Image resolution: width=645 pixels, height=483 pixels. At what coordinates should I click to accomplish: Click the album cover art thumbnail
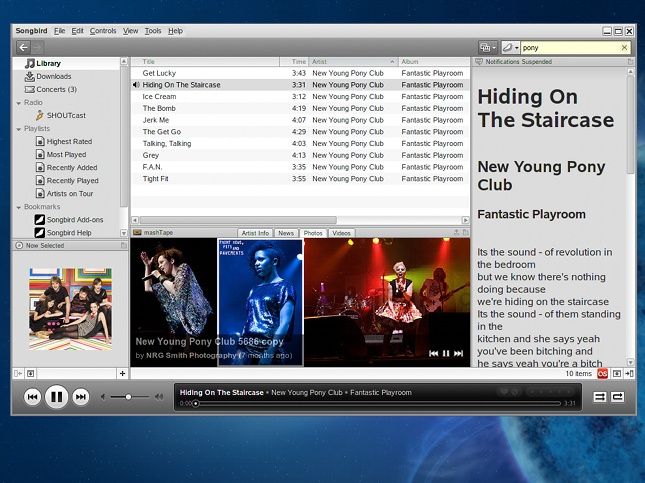(70, 309)
